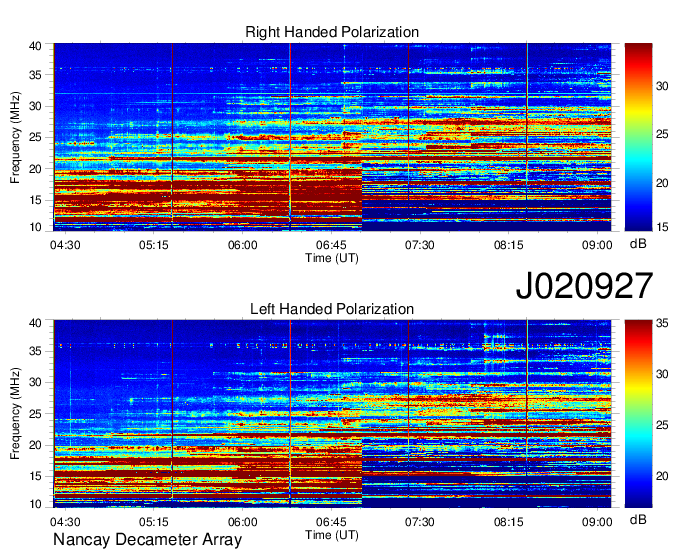Click the 04:30 tick under Left Handed plot
Image resolution: width=680 pixels, height=552 pixels.
tap(65, 522)
